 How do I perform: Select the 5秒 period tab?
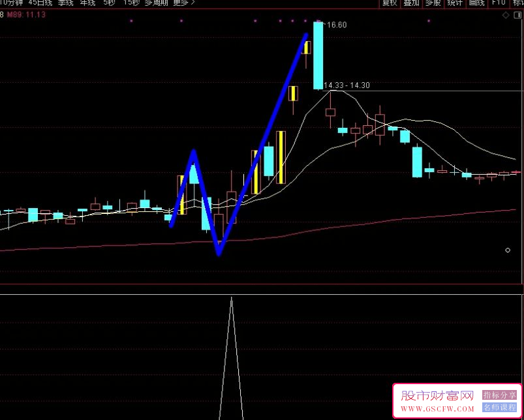[x=109, y=3]
